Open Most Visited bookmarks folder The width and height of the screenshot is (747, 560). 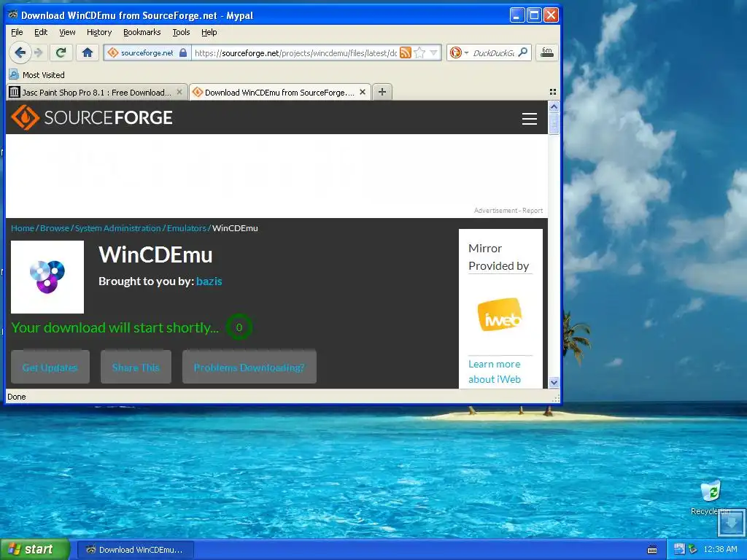[x=37, y=75]
